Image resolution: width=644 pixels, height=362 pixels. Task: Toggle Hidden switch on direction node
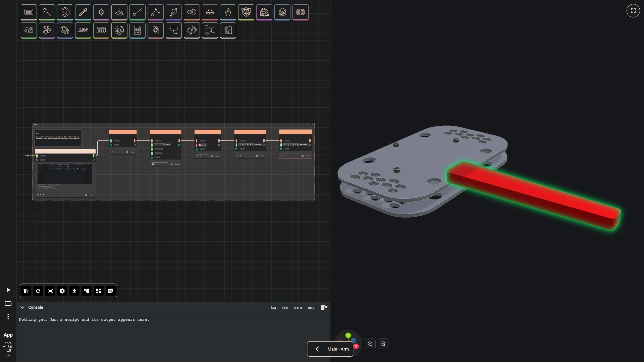(257, 156)
